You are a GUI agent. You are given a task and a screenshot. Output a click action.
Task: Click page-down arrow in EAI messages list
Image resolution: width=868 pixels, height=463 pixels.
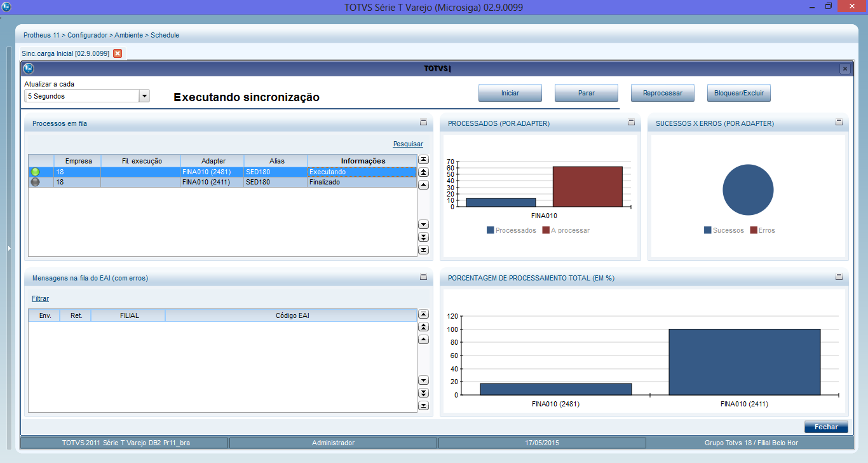(423, 393)
